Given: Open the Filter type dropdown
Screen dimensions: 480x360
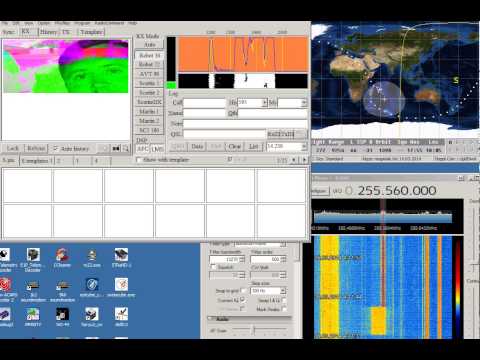Looking at the screenshot, I should click(283, 244).
